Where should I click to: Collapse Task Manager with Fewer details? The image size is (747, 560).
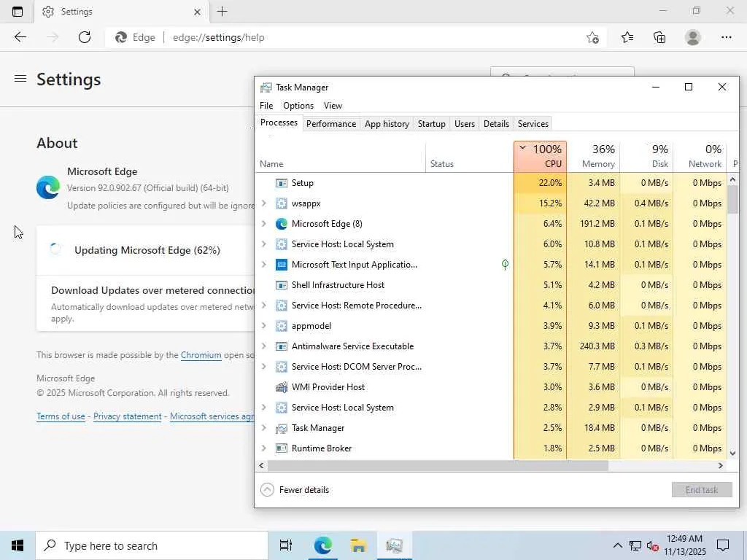[x=295, y=490]
